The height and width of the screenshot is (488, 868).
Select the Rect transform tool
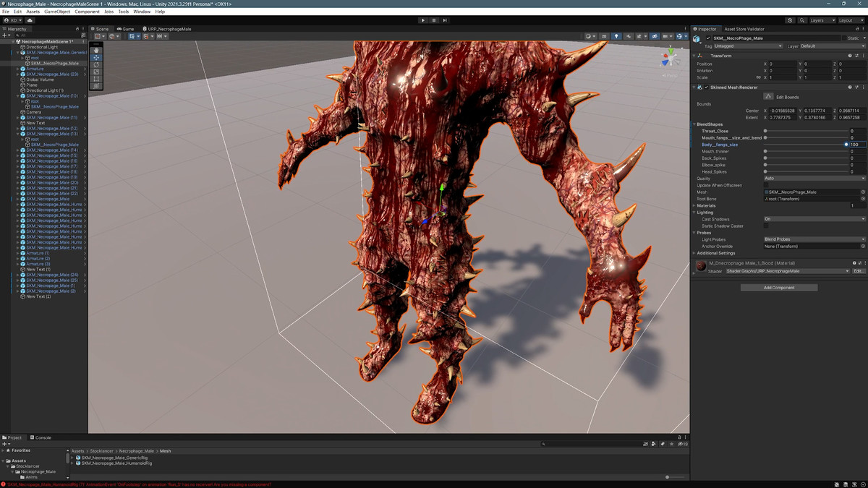[x=96, y=79]
